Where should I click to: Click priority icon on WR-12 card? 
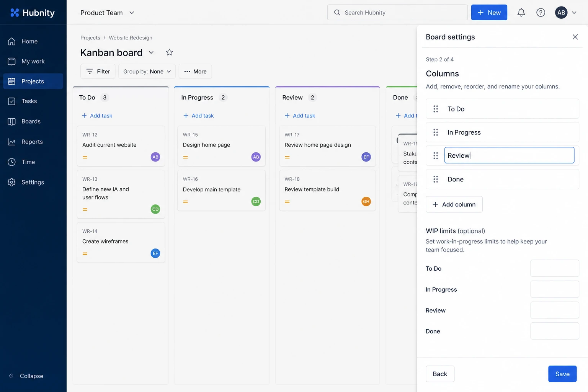click(x=85, y=157)
